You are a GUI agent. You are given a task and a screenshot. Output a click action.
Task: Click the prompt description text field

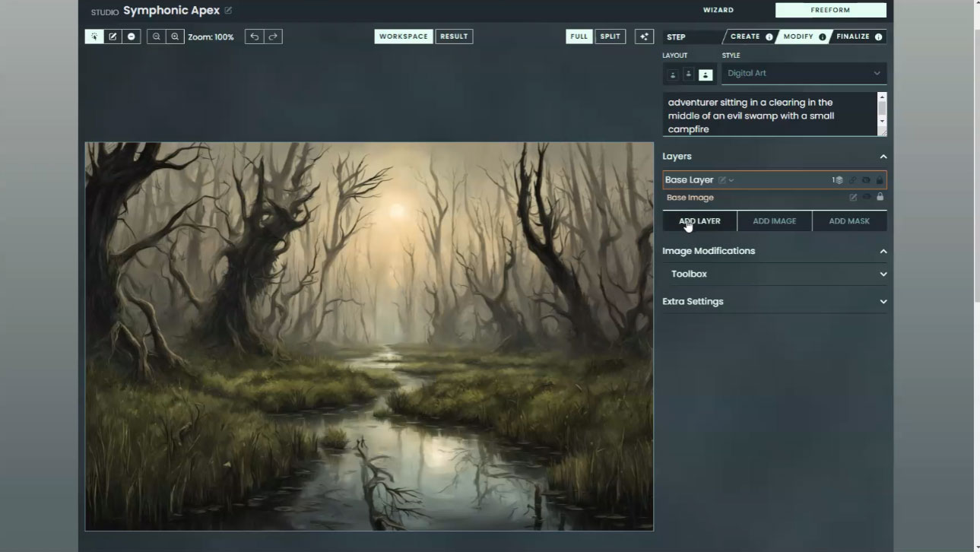(x=769, y=115)
